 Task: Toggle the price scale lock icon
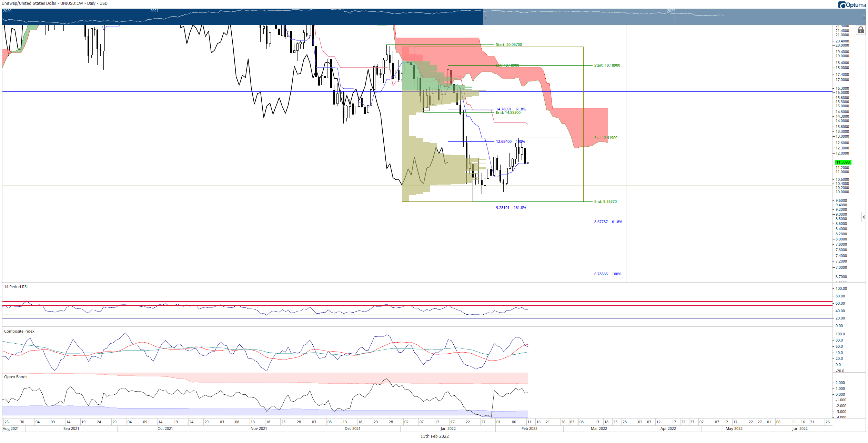pyautogui.click(x=860, y=30)
